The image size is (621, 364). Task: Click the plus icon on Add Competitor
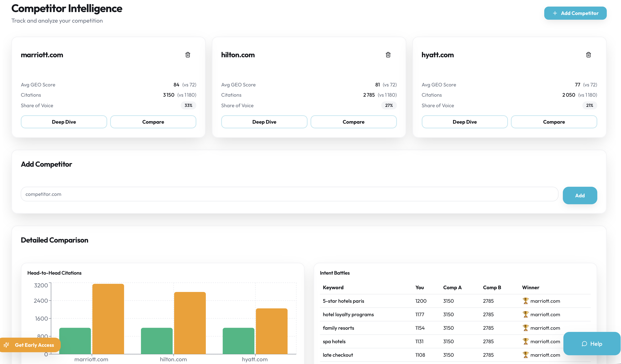555,13
